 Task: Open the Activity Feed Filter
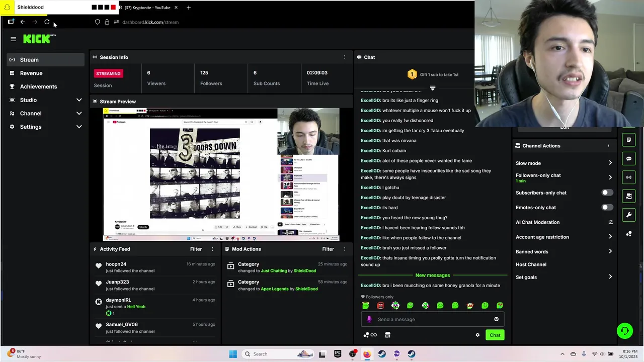(196, 249)
